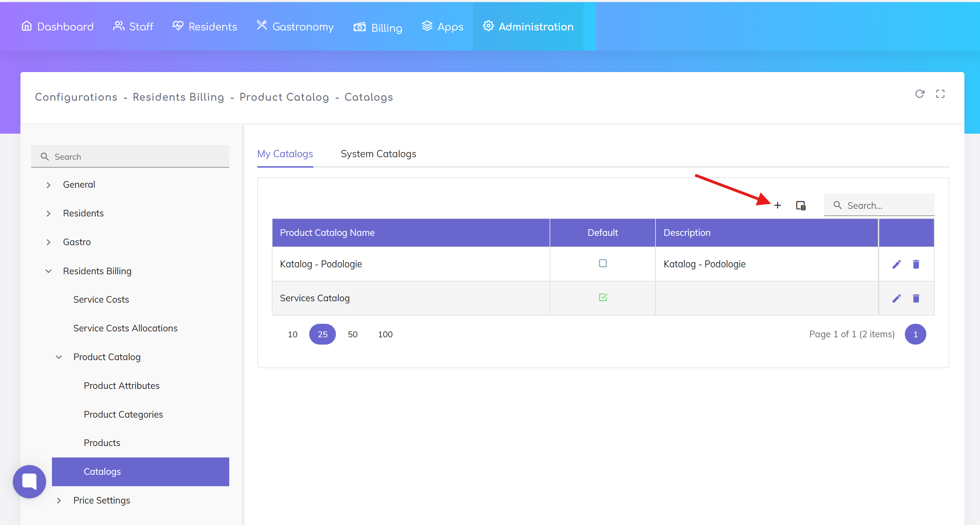Open Product Categories in sidebar
The height and width of the screenshot is (525, 980).
[x=123, y=414]
